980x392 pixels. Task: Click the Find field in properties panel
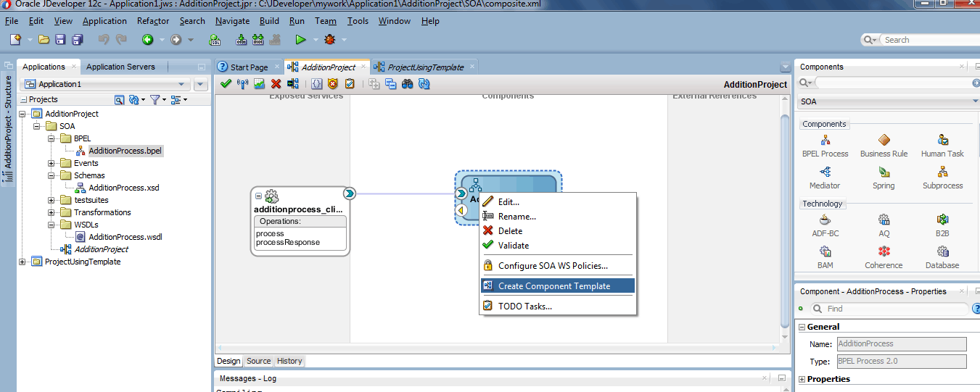pos(891,309)
